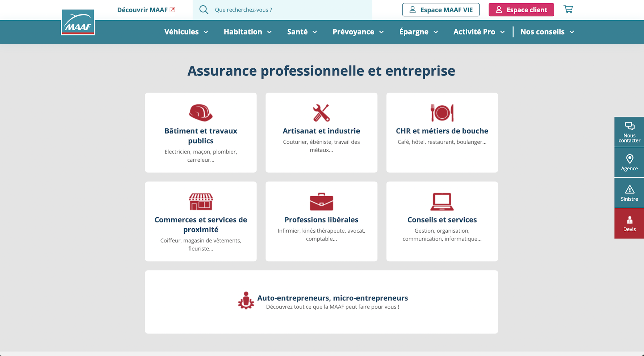Screen dimensions: 644x356
Task: Click the briefcase Professions libérales icon
Action: click(x=321, y=202)
